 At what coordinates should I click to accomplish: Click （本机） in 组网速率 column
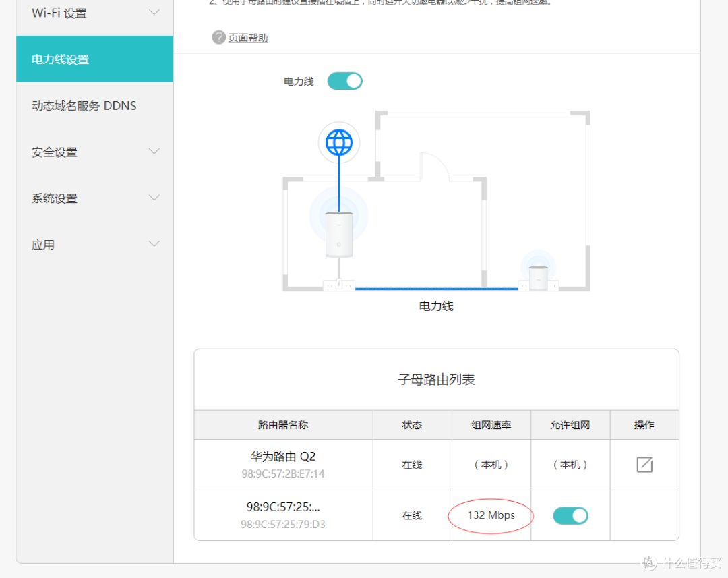point(491,465)
